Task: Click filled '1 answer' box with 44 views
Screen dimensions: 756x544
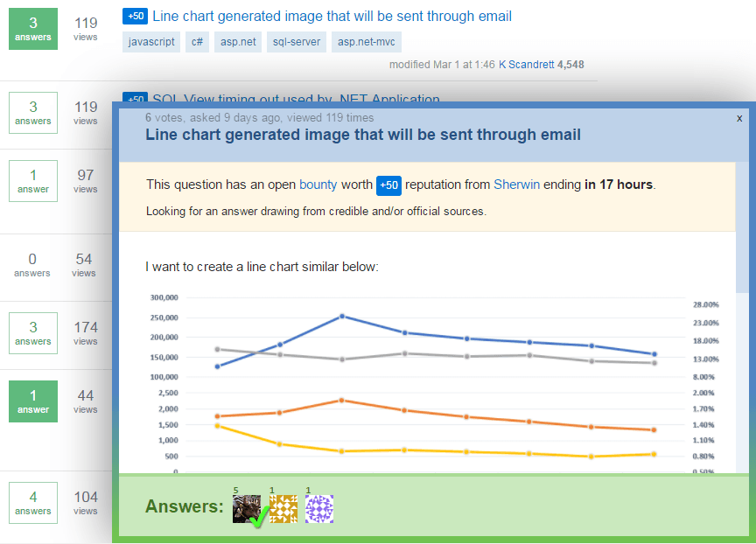Action: (x=33, y=401)
